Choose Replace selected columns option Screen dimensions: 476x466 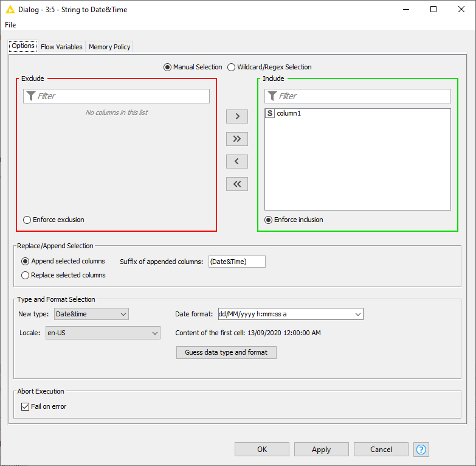point(26,275)
